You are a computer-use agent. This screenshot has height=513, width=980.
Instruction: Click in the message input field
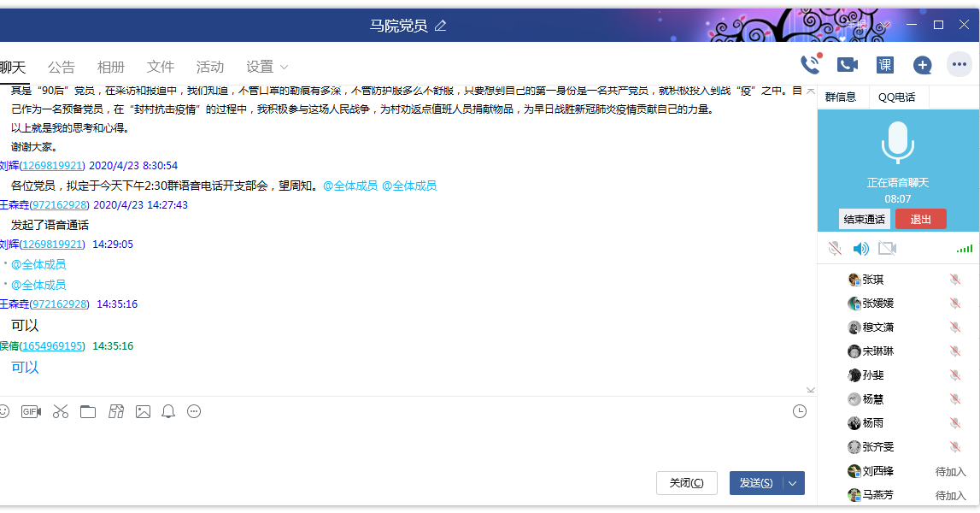[402, 445]
